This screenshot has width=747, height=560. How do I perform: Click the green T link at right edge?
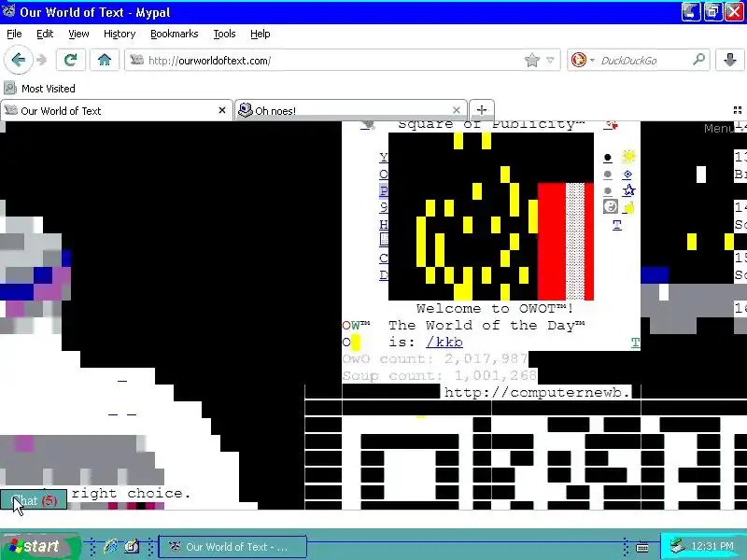pyautogui.click(x=636, y=343)
